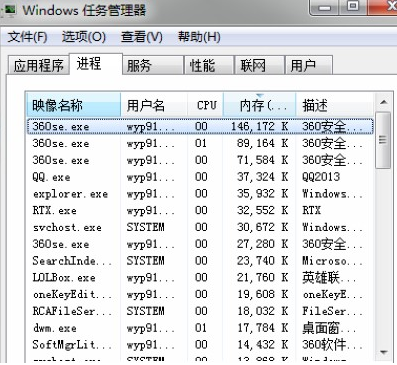Select the dwm.exe process
This screenshot has height=365, width=397.
tap(200, 328)
